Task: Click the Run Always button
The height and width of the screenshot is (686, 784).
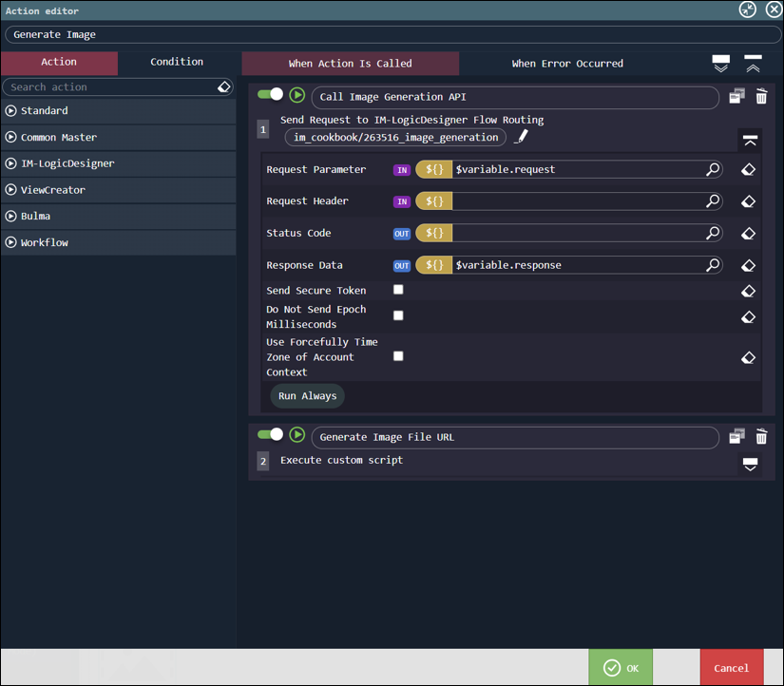Action: (307, 396)
